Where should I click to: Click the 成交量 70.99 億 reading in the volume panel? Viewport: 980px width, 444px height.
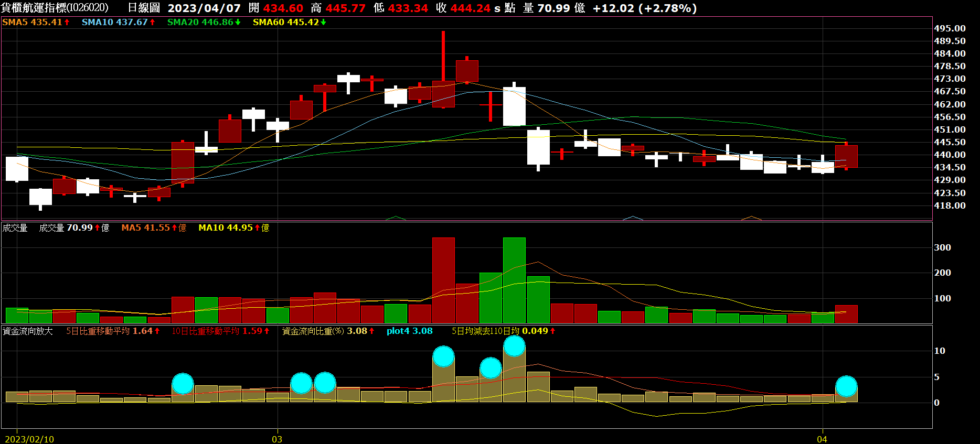[x=74, y=228]
